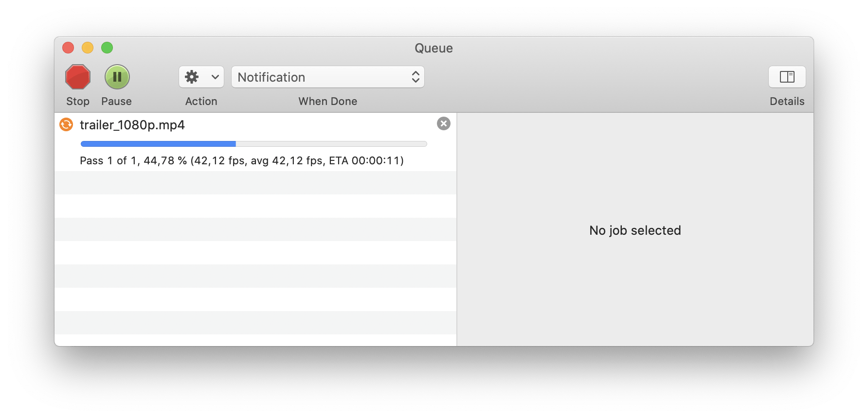
Task: Click the blue encoding progress bar
Action: click(158, 144)
